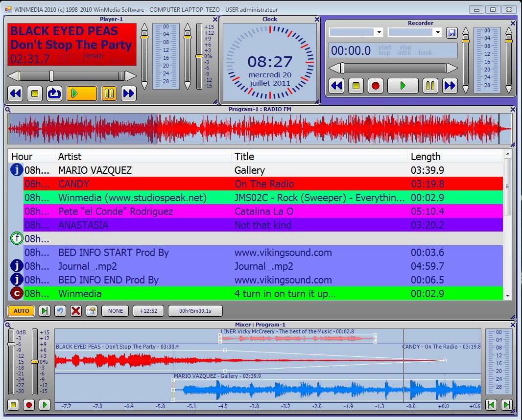This screenshot has width=522, height=420.
Task: Save the recording with the floppy disk icon
Action: point(451,33)
